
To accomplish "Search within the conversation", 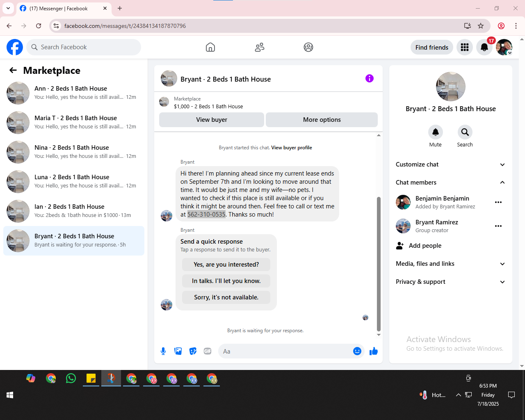I will coord(465,132).
